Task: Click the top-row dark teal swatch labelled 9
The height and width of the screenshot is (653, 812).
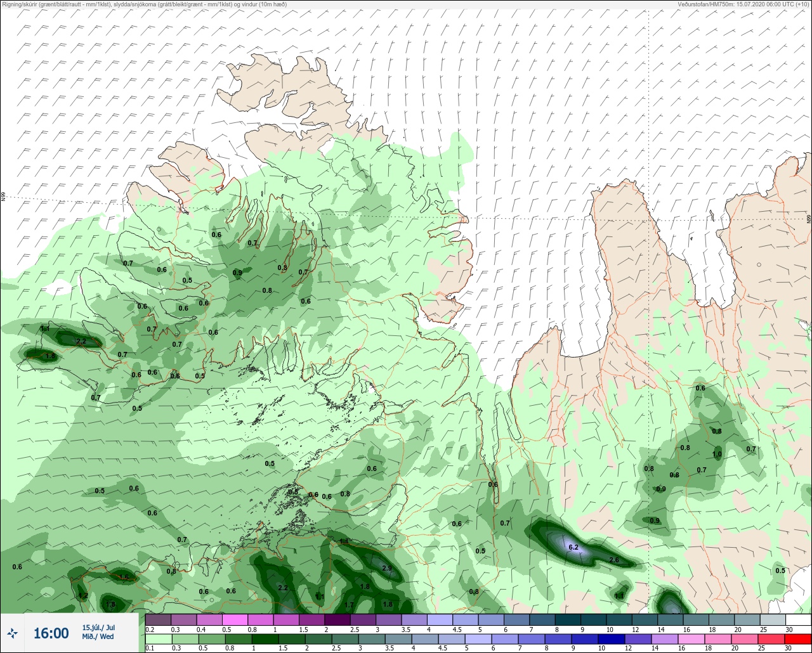Action: click(x=593, y=619)
